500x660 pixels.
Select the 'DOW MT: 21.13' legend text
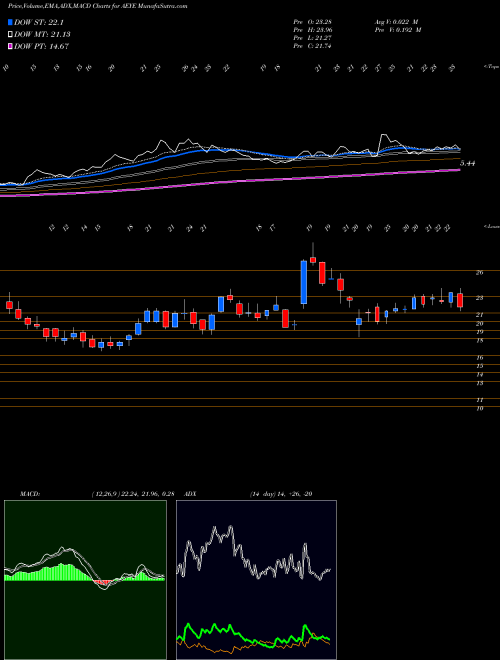(x=42, y=34)
